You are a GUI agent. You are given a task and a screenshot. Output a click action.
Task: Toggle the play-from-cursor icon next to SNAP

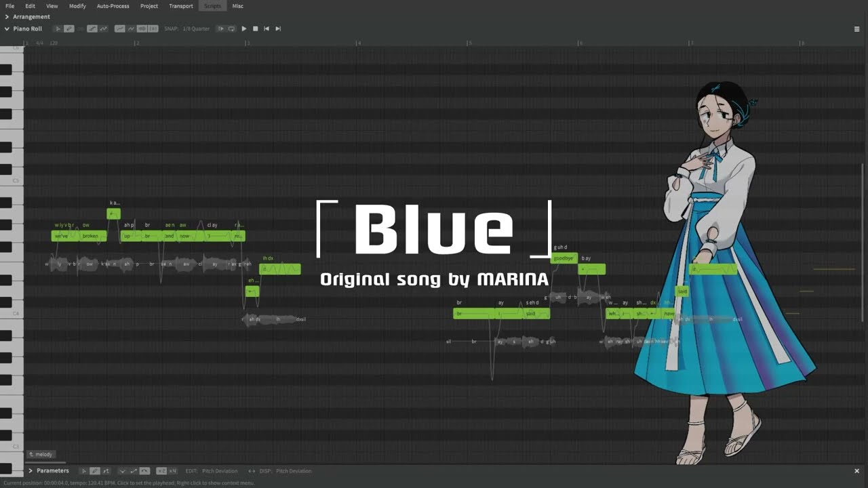[220, 28]
